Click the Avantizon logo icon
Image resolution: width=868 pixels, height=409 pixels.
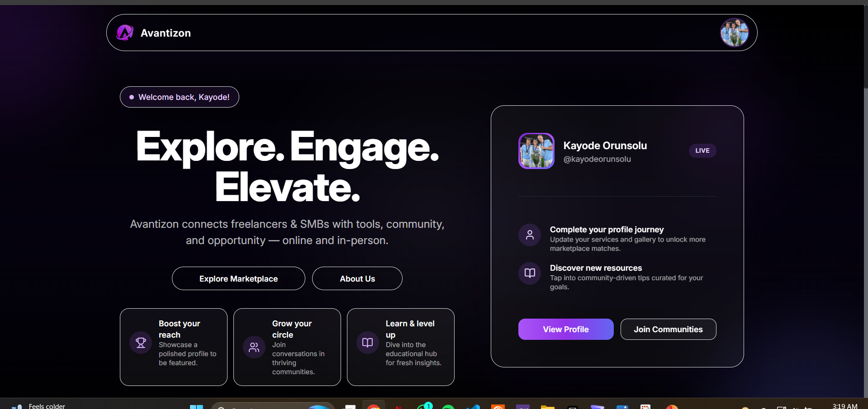(x=125, y=32)
